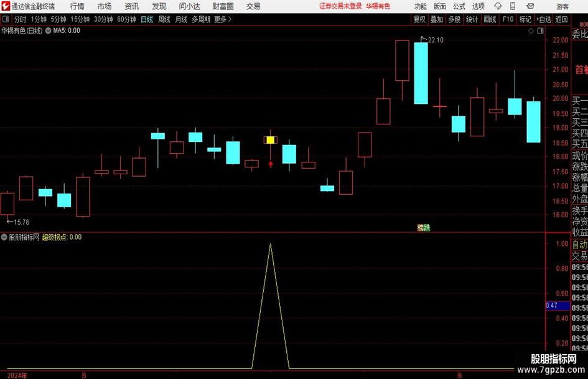Click the 统计 statistics button
The width and height of the screenshot is (588, 379).
[x=472, y=19]
